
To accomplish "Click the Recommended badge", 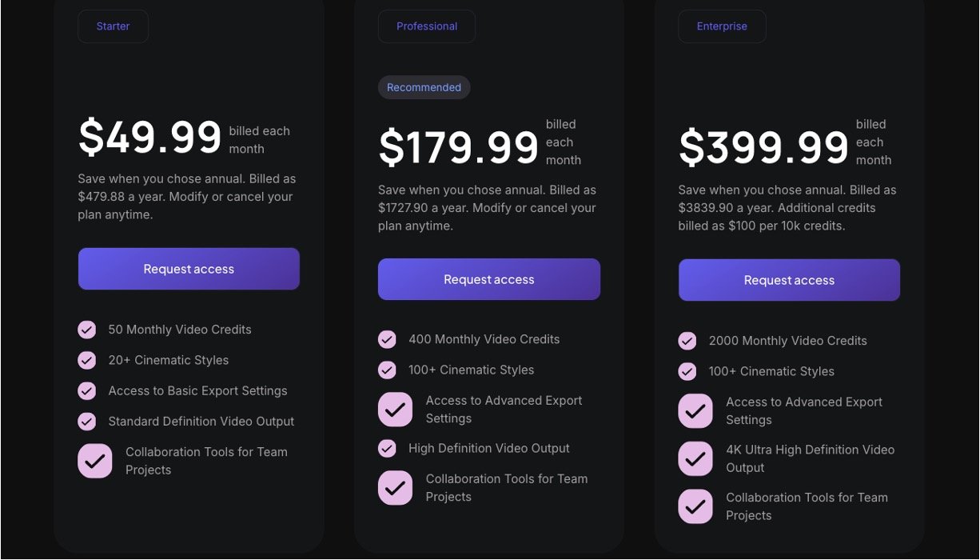I will point(424,87).
